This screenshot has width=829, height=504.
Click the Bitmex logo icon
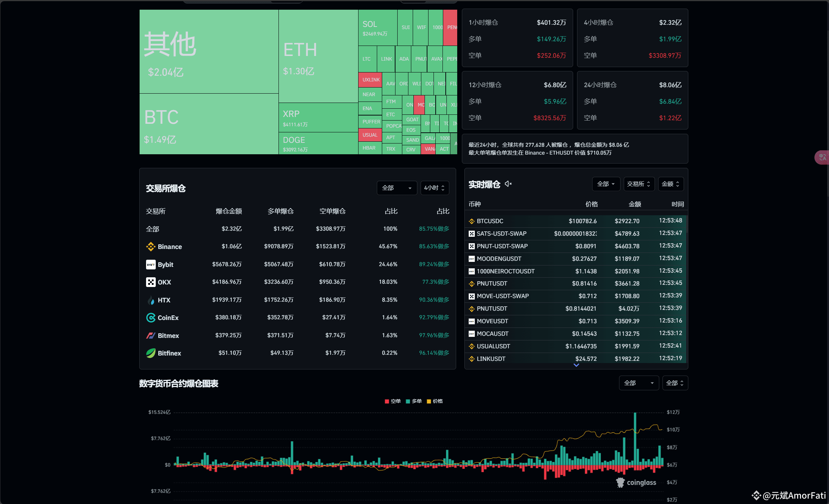(151, 336)
